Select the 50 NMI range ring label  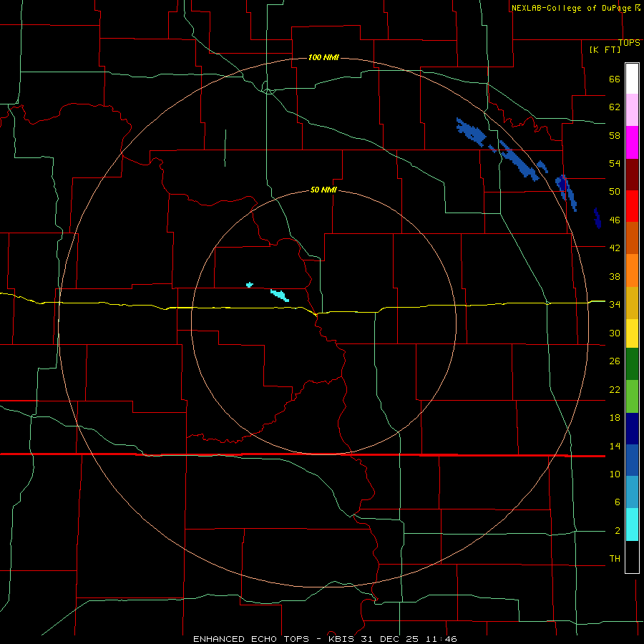point(323,190)
